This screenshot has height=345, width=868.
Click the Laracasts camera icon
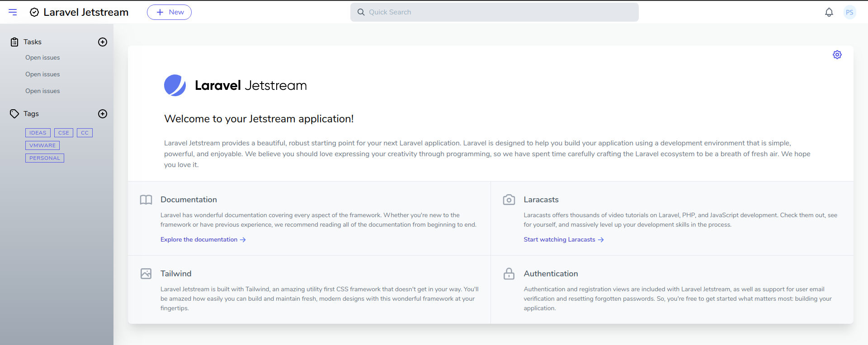point(509,200)
